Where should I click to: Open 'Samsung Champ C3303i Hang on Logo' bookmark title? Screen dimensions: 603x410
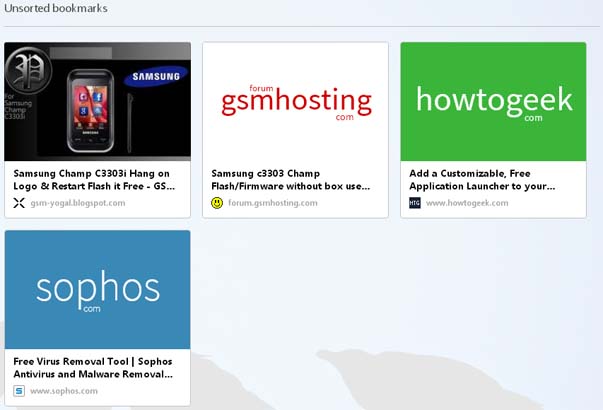(x=94, y=180)
